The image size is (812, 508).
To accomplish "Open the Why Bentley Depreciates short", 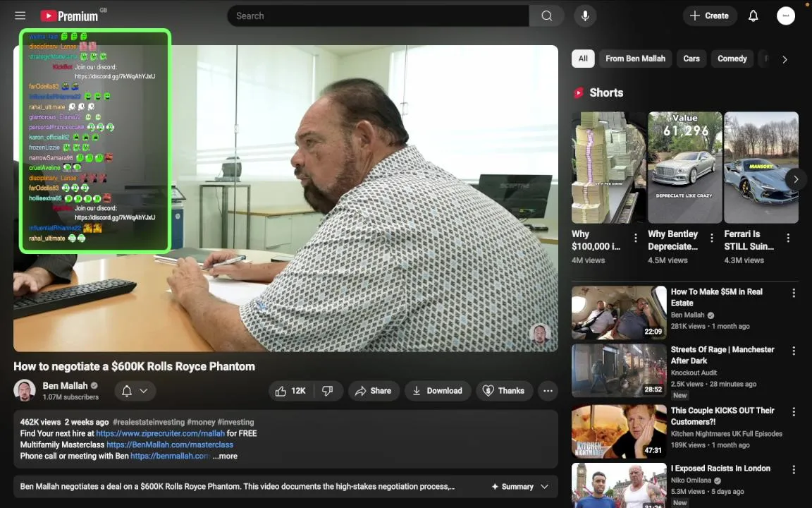I will 684,167.
